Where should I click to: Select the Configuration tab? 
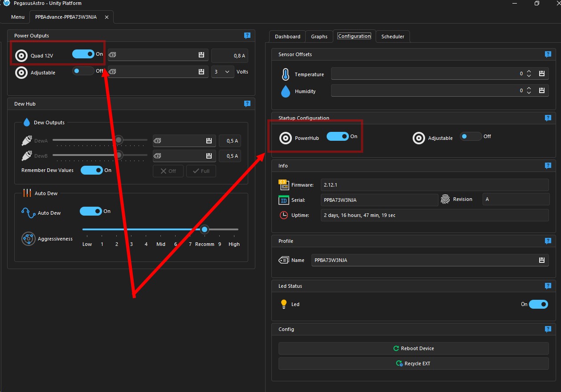[354, 36]
